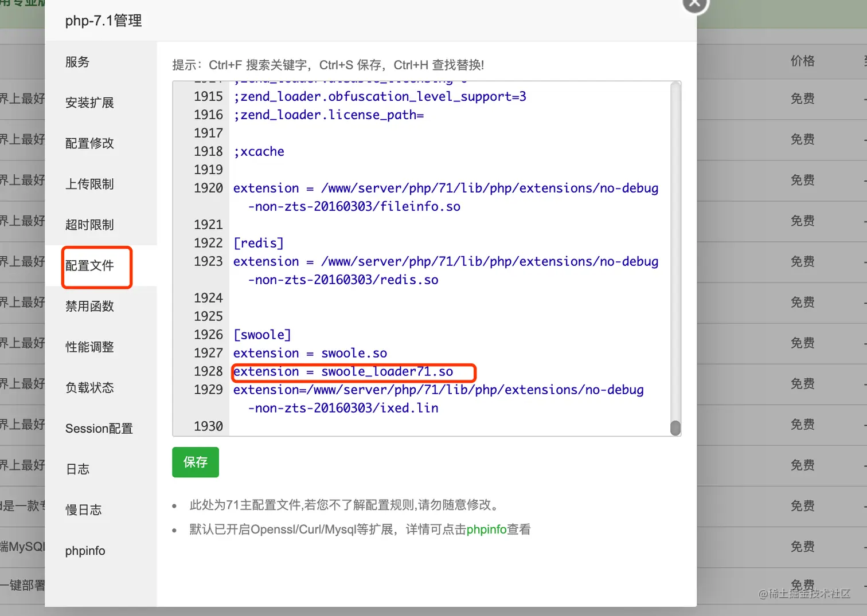View the 负载状态 tab

click(x=89, y=387)
